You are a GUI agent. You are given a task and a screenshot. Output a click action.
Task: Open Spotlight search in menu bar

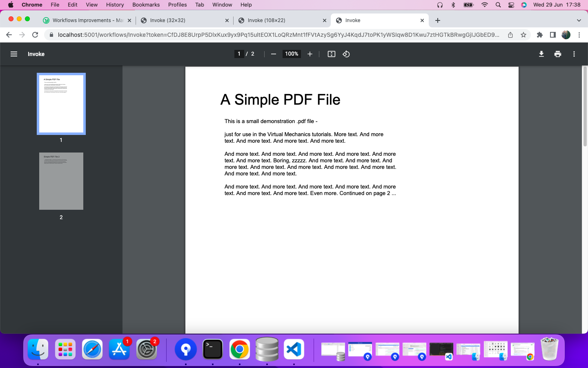(x=498, y=5)
